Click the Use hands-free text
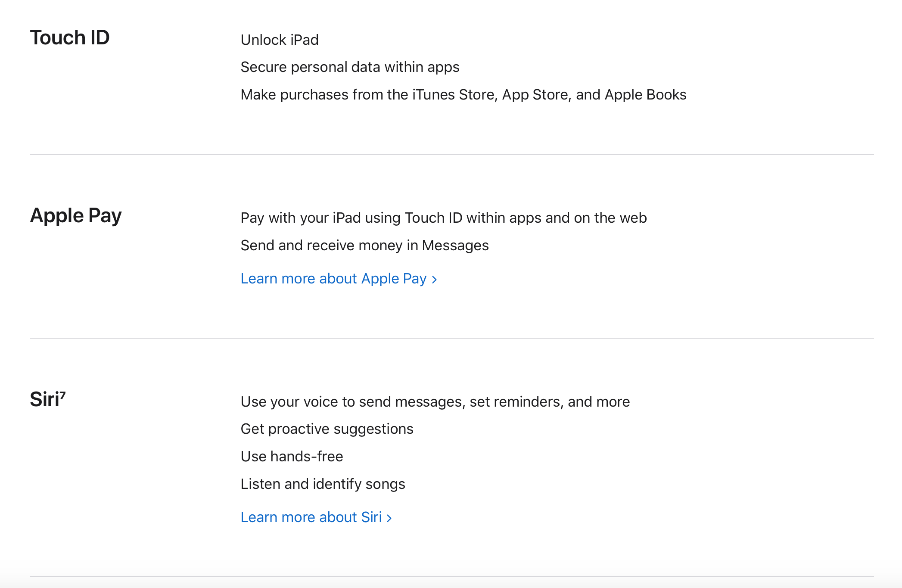The height and width of the screenshot is (588, 902). (292, 457)
